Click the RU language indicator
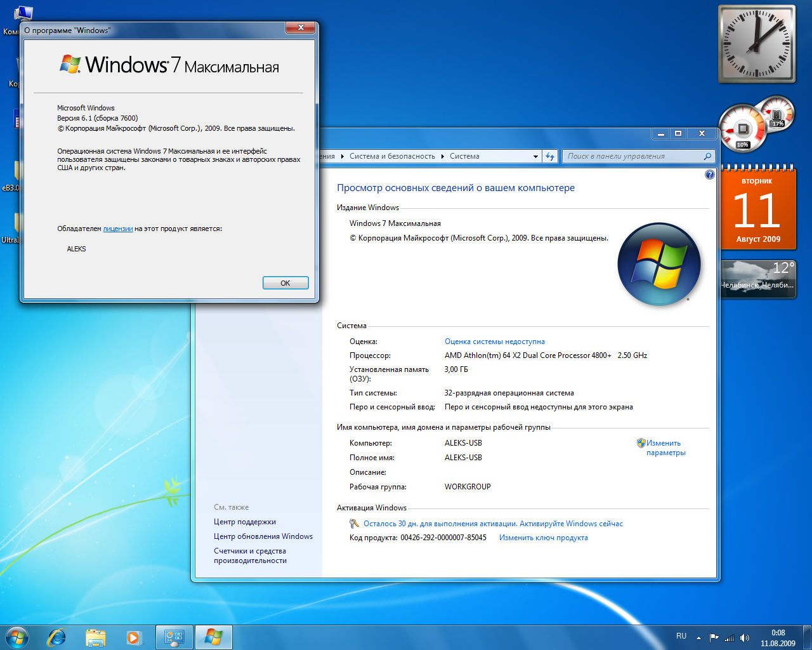812x650 pixels. pyautogui.click(x=681, y=636)
